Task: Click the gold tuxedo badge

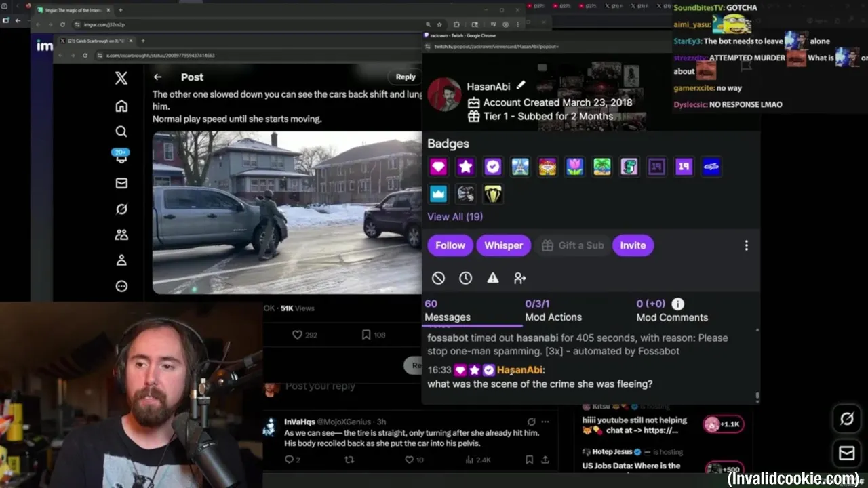Action: tap(493, 194)
